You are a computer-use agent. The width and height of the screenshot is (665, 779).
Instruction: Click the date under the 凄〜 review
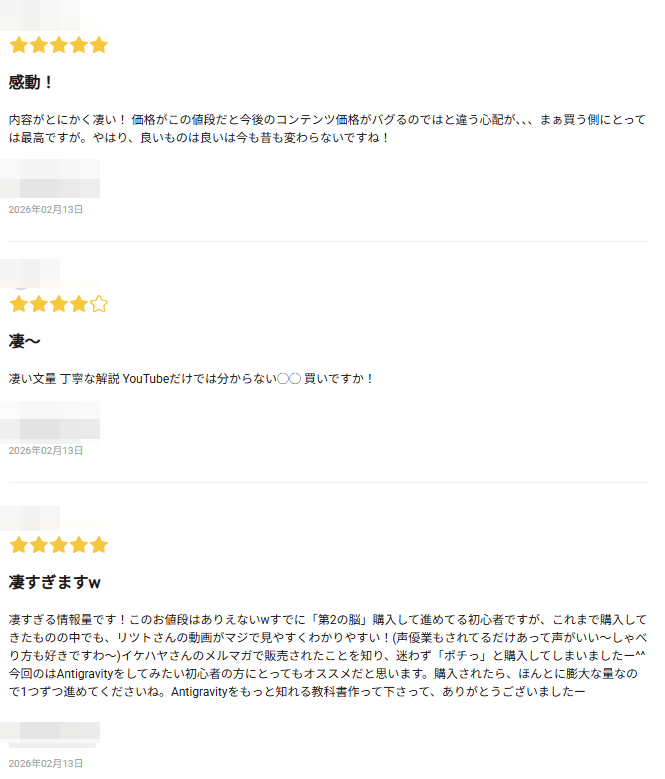click(x=46, y=451)
